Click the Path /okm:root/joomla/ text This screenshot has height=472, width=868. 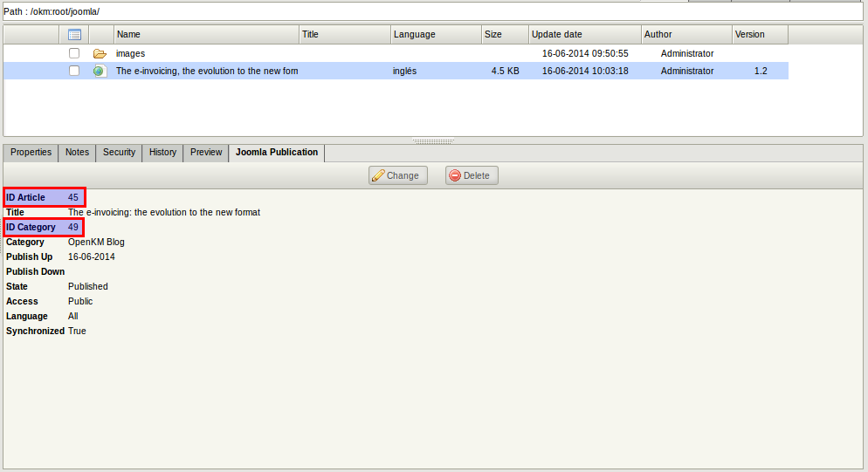[x=52, y=11]
